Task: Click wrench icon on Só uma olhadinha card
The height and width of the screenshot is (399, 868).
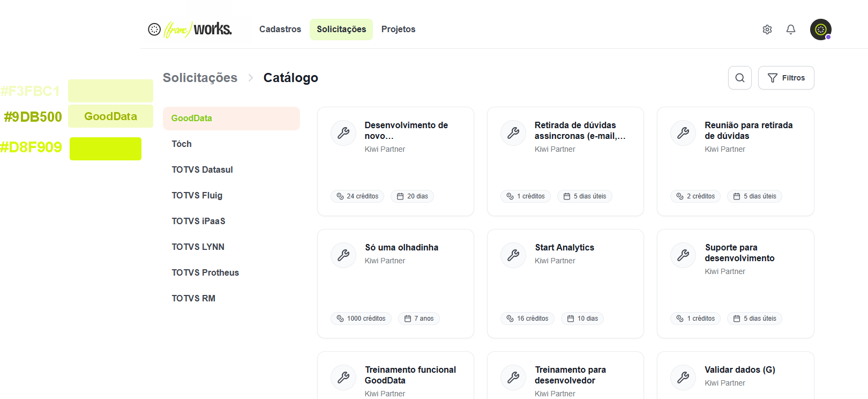Action: (x=343, y=255)
